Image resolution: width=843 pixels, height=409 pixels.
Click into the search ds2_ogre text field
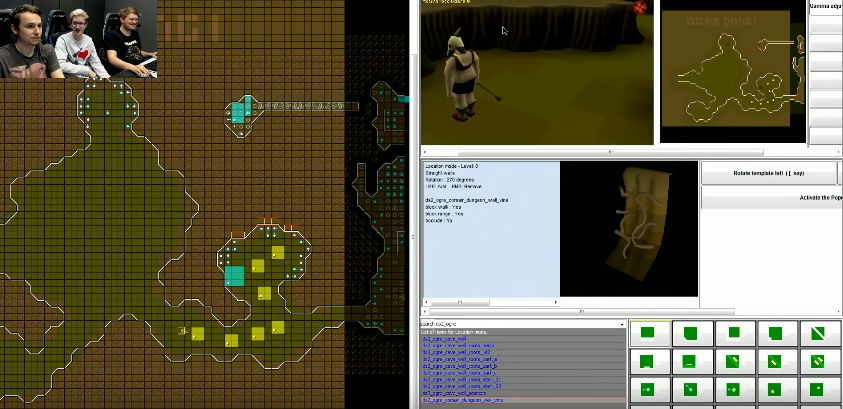click(519, 324)
